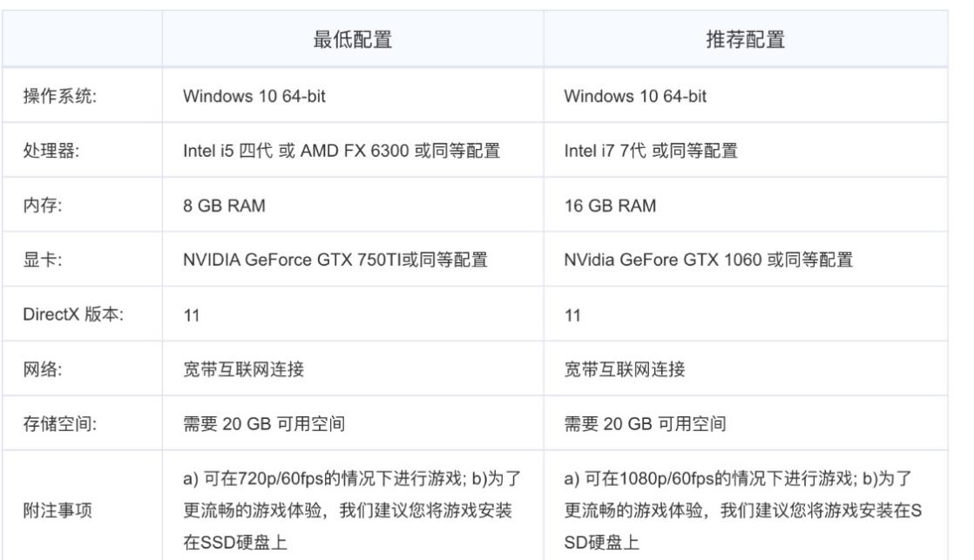This screenshot has width=974, height=560.
Task: Click the 最低配置 column header
Action: pyautogui.click(x=352, y=39)
